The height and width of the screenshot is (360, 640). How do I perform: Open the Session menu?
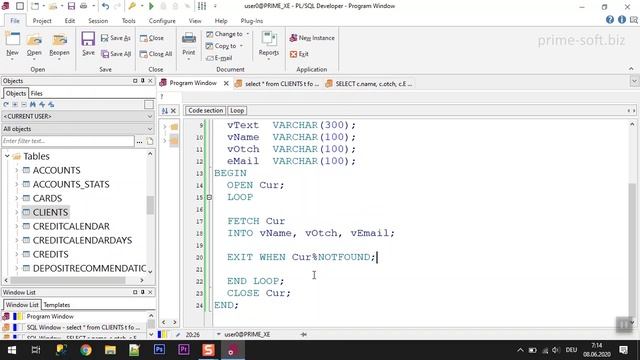tap(98, 20)
